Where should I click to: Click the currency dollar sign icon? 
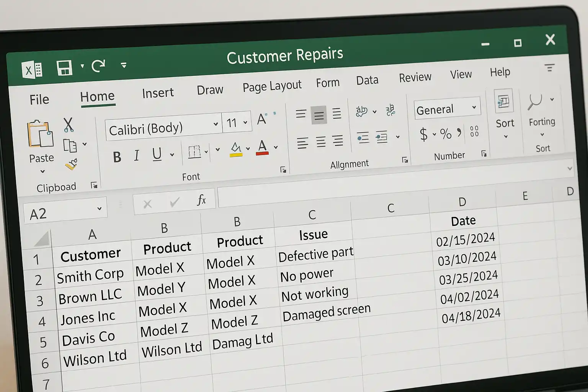click(x=423, y=134)
